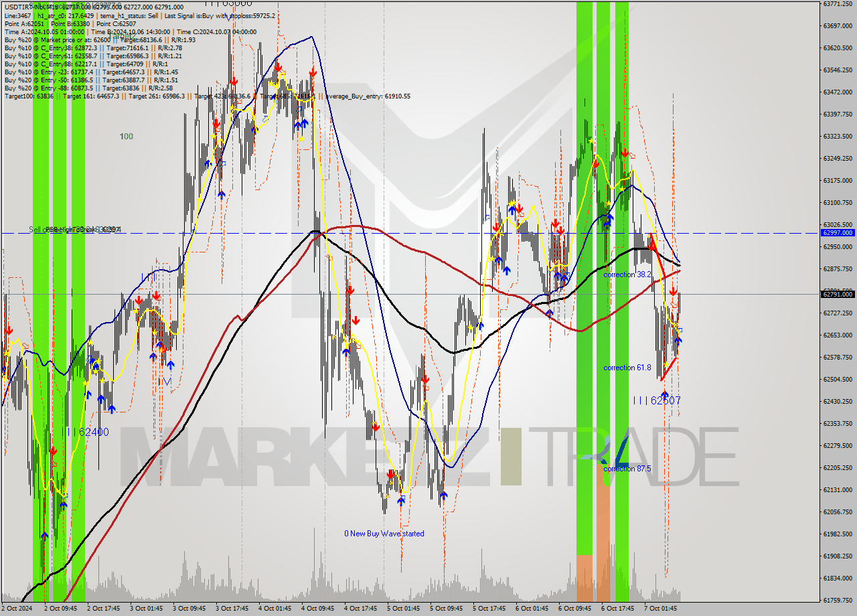This screenshot has width=857, height=616.
Task: Click the '4 Oct 01:45' time axis label
Action: [x=275, y=609]
